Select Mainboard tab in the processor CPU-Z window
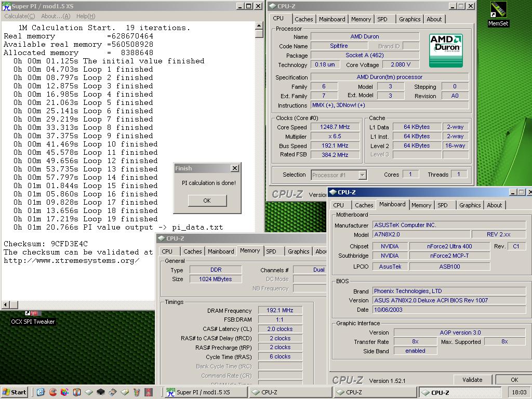The height and width of the screenshot is (399, 532). click(332, 19)
